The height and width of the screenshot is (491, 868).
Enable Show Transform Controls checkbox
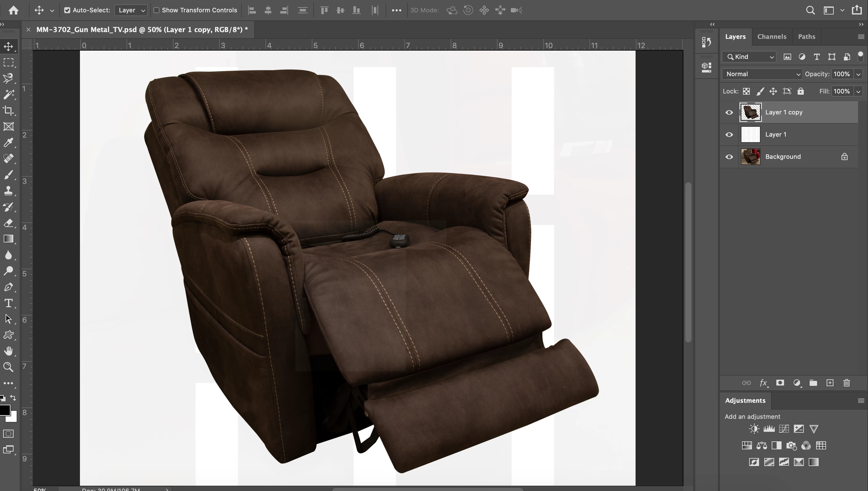156,10
